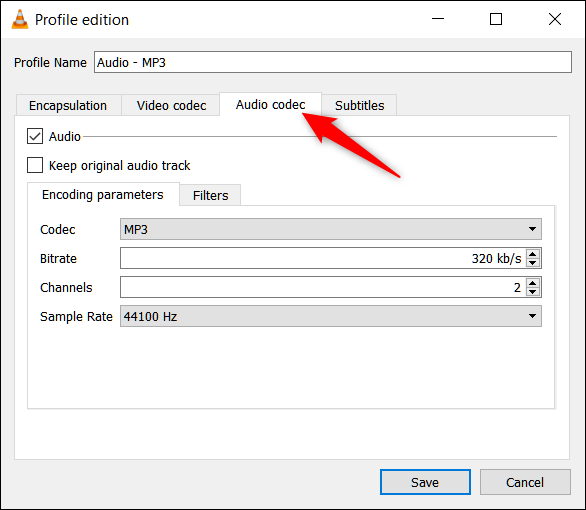Open the Subtitles tab
586x510 pixels.
click(x=359, y=105)
